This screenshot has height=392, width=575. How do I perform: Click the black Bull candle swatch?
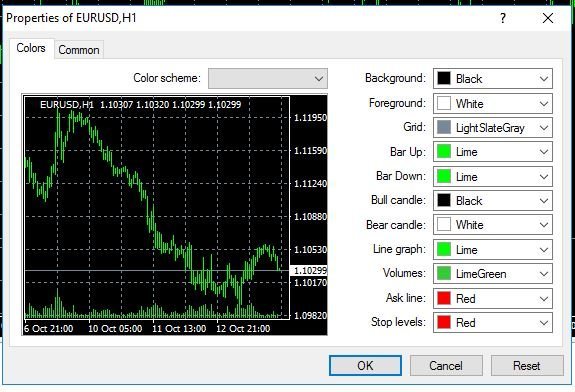[x=444, y=200]
